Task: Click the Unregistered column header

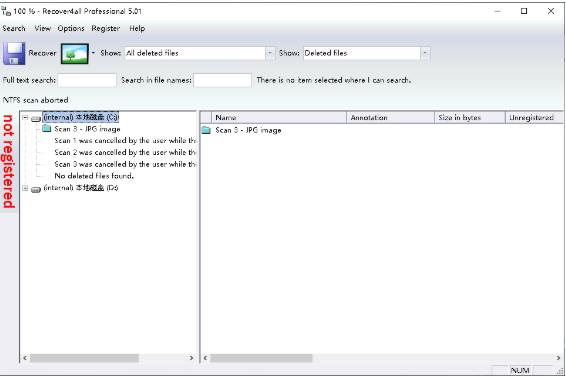Action: tap(534, 117)
